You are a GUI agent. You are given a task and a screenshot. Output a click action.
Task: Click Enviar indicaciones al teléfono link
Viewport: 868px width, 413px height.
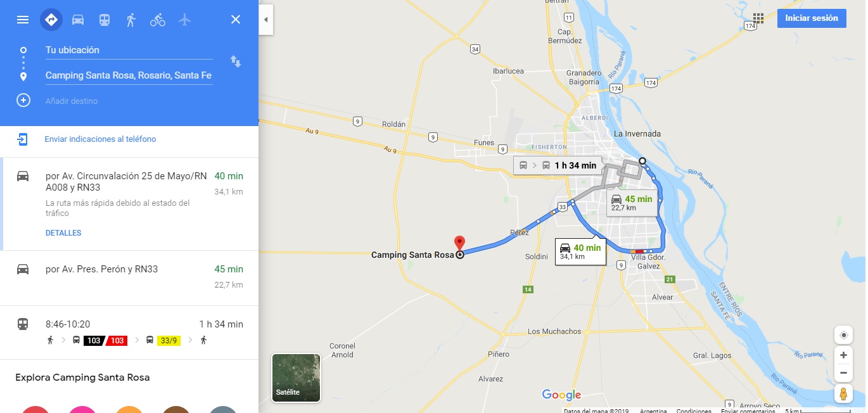100,139
